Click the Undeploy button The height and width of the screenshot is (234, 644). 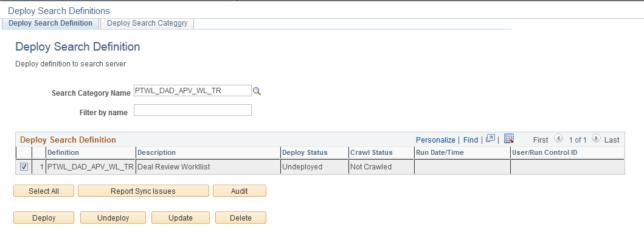[x=113, y=218]
